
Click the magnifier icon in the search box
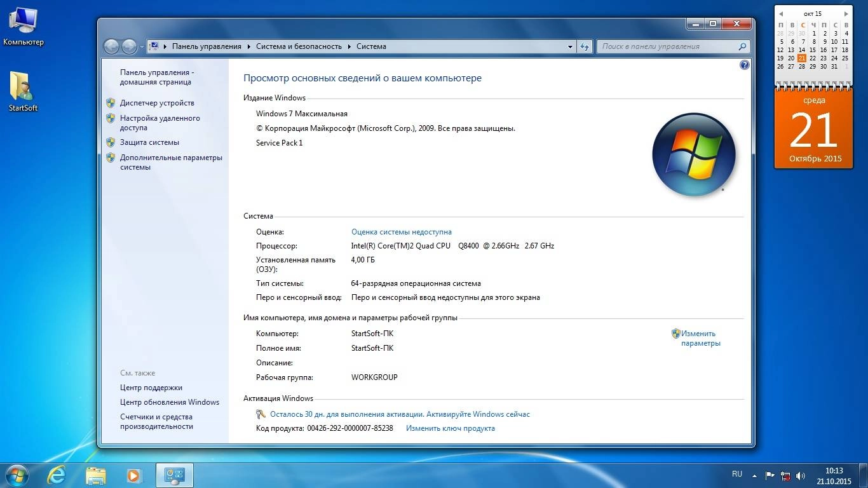[742, 46]
